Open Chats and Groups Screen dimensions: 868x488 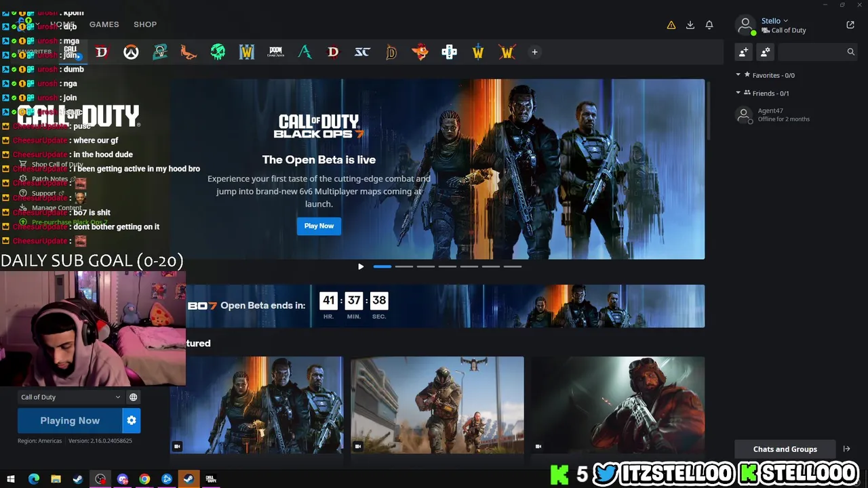click(x=785, y=449)
